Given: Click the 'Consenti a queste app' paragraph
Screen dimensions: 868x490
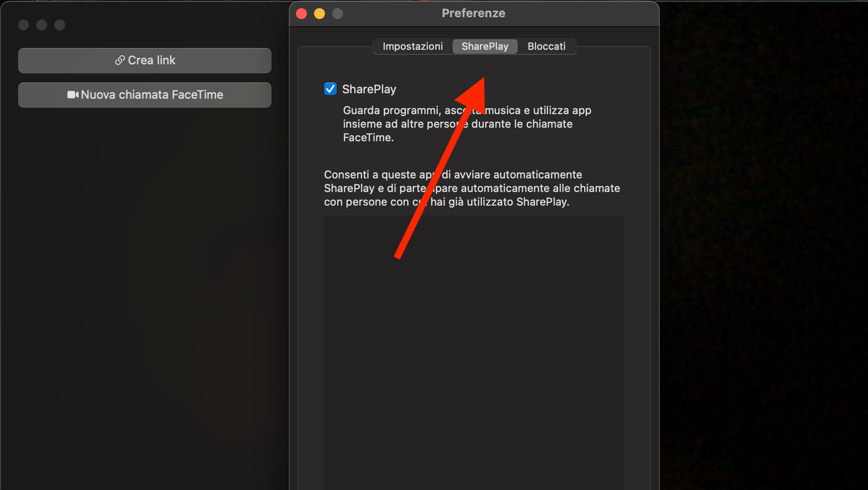Looking at the screenshot, I should click(472, 188).
